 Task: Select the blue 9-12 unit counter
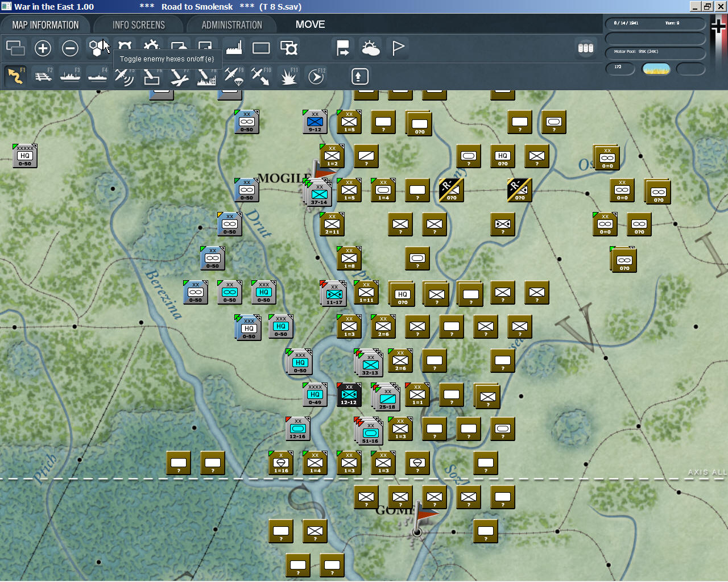coord(315,122)
